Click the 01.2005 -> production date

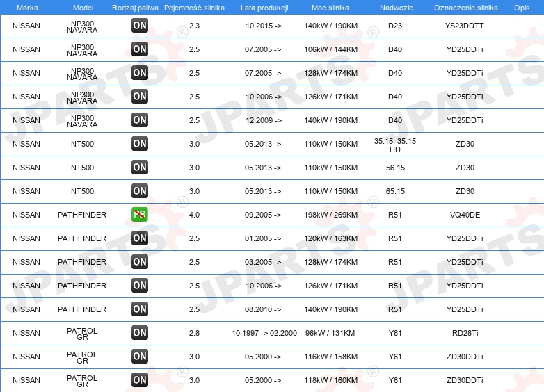tap(263, 238)
